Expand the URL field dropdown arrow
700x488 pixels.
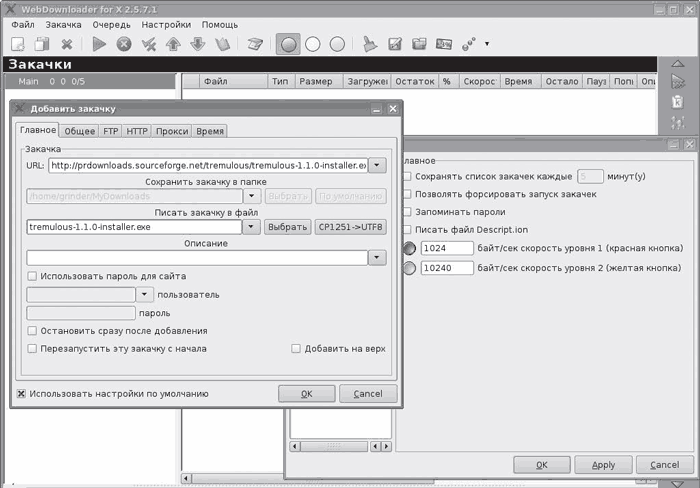click(377, 165)
